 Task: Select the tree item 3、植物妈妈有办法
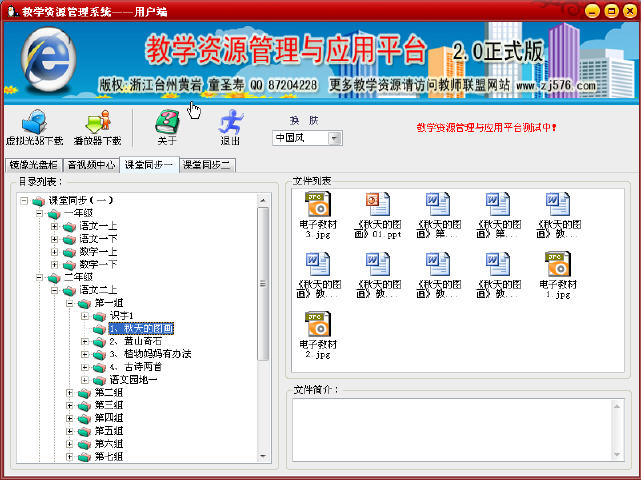[150, 354]
